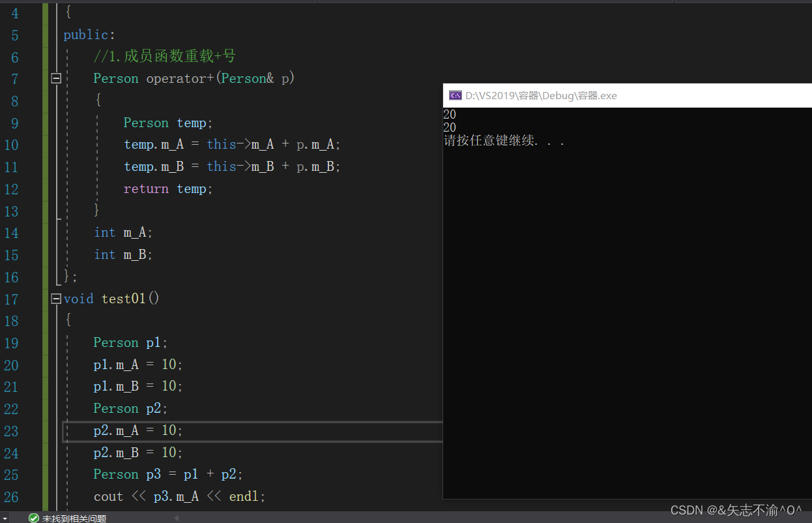Click 'temp.m_A = this->m_A + p.m_A;' on line 10
This screenshot has height=523, width=812.
point(233,144)
